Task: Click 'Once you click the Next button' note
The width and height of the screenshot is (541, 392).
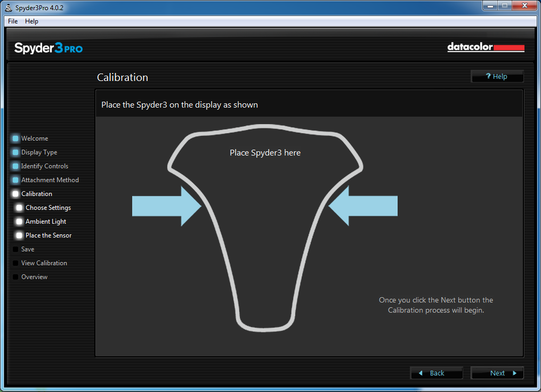Action: click(436, 305)
